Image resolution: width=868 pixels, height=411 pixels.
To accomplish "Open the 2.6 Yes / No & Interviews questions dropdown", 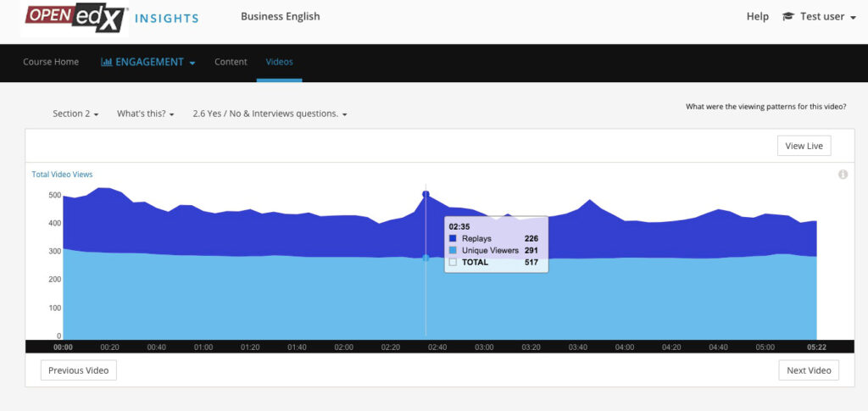I will (270, 114).
